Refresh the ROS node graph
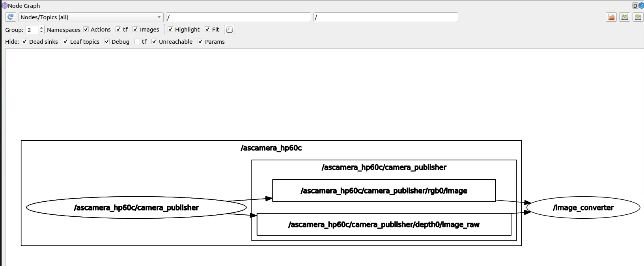 pos(11,17)
